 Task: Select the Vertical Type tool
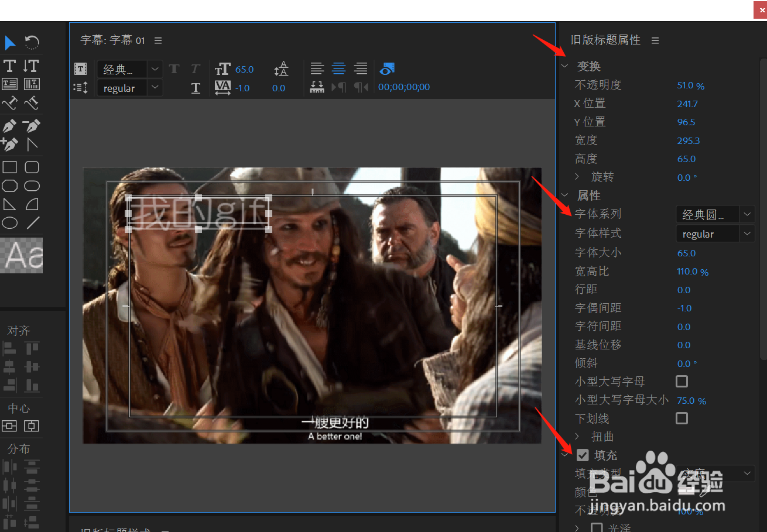[x=31, y=66]
